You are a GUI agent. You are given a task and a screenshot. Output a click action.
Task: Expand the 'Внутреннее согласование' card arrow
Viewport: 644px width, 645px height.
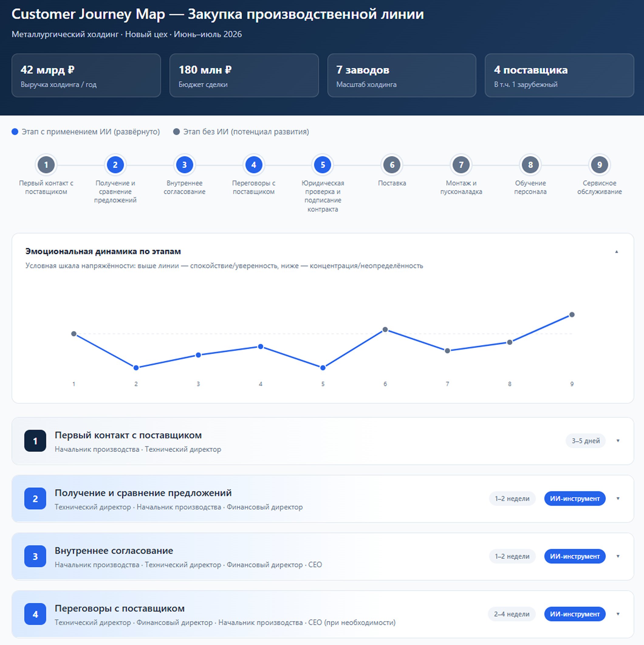coord(618,556)
